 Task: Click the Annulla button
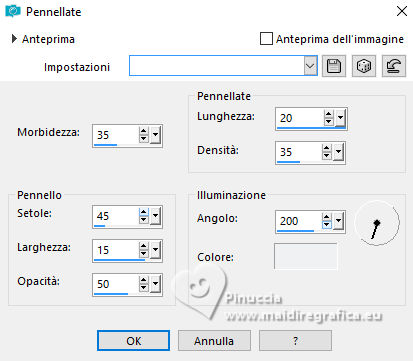point(214,341)
